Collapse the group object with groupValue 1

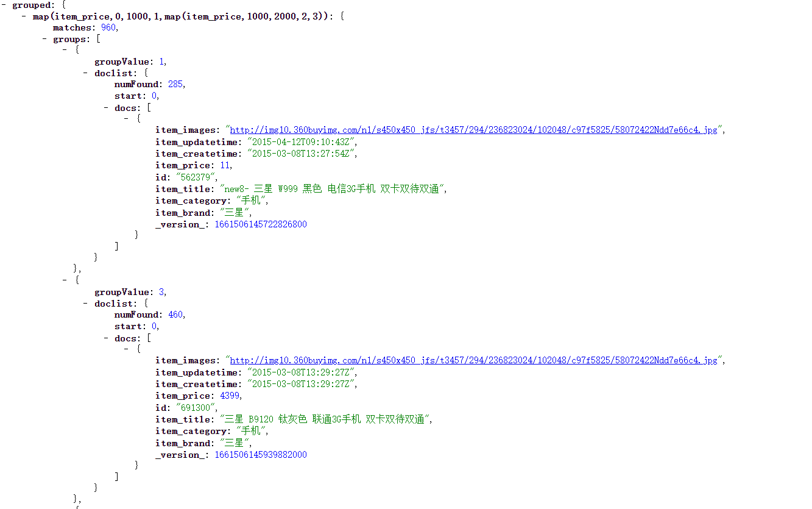click(66, 50)
